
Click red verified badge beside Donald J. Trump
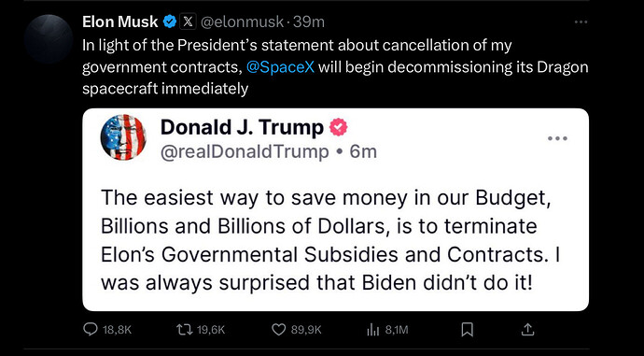point(339,127)
